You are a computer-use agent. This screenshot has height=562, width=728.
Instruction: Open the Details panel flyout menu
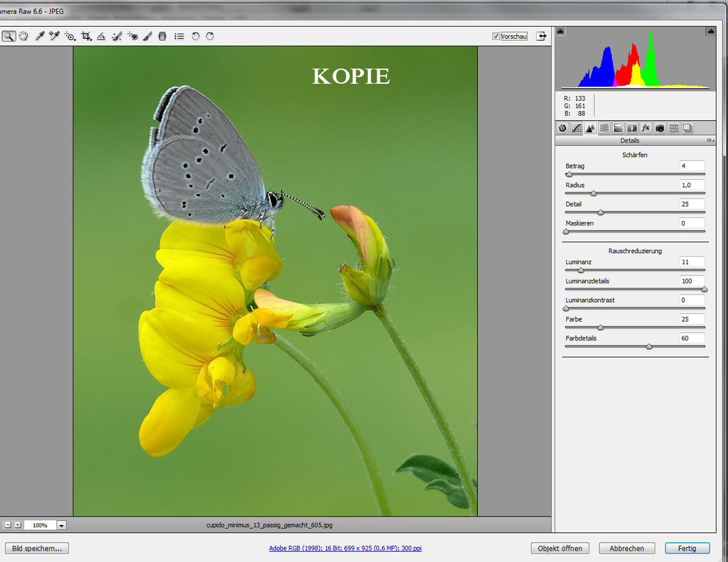point(709,141)
